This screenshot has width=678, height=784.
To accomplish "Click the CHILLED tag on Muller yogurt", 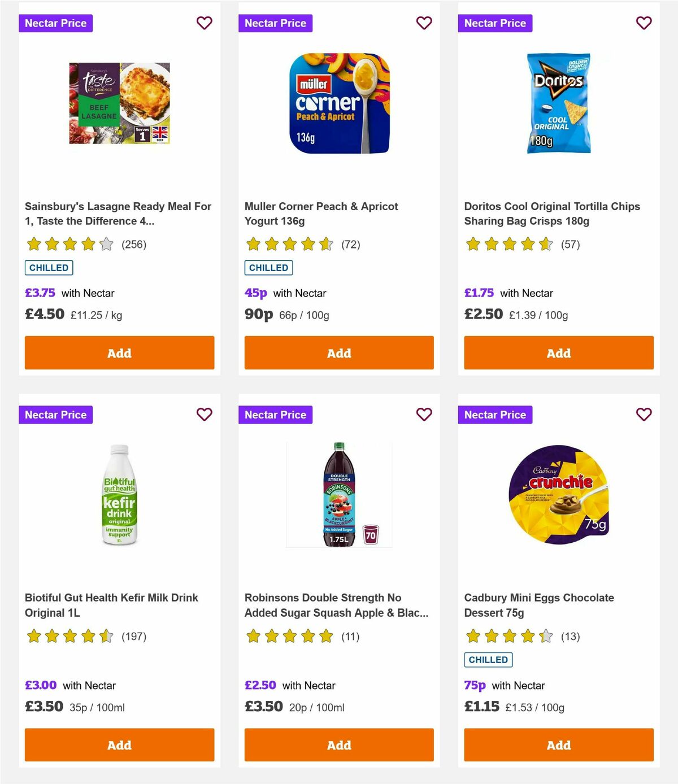I will (x=268, y=268).
